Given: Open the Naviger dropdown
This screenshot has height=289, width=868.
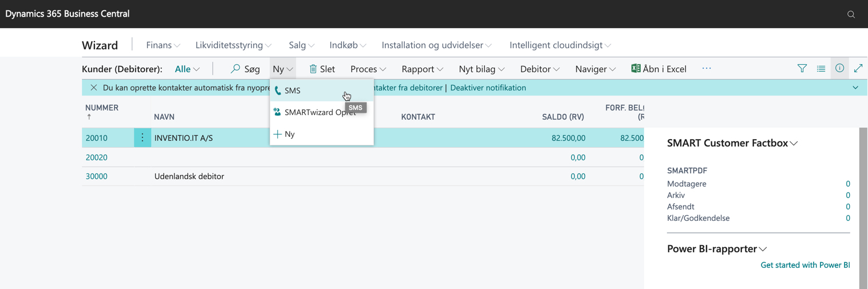Looking at the screenshot, I should [x=595, y=69].
